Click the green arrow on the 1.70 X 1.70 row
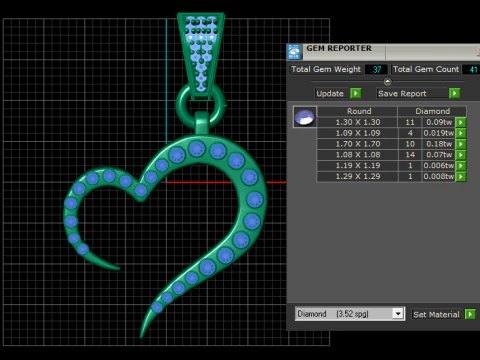This screenshot has height=360, width=480. coord(461,144)
